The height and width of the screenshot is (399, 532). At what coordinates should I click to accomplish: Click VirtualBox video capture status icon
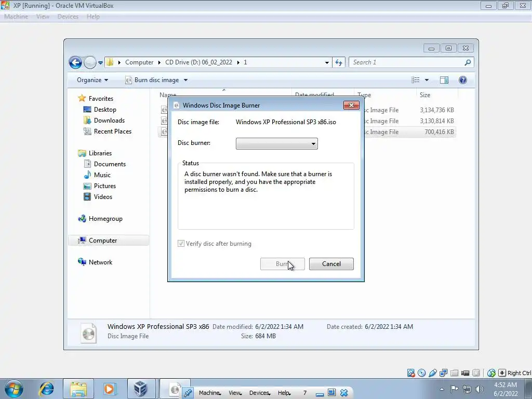465,373
